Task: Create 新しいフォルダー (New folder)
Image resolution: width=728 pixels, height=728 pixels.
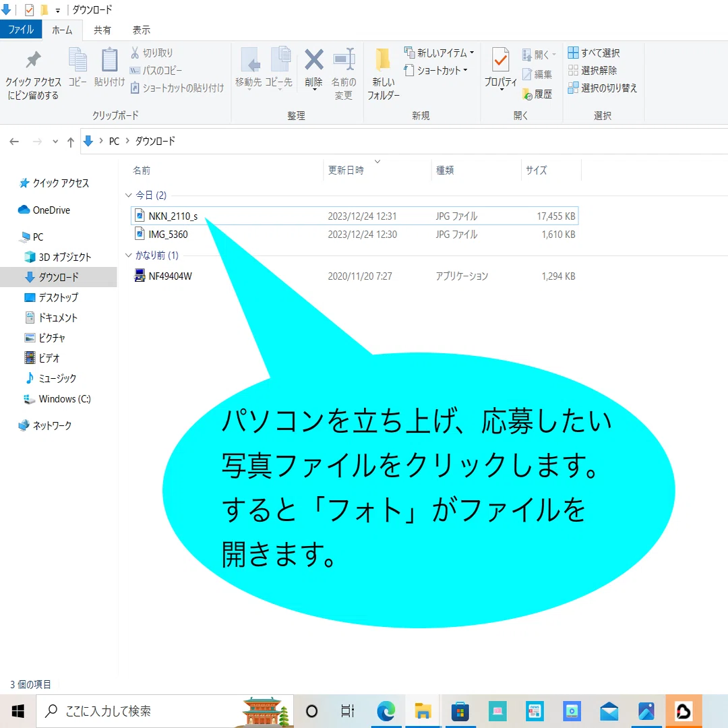Action: (384, 73)
